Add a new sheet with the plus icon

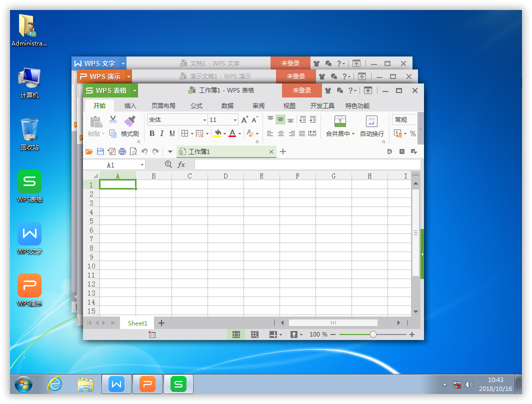[161, 323]
